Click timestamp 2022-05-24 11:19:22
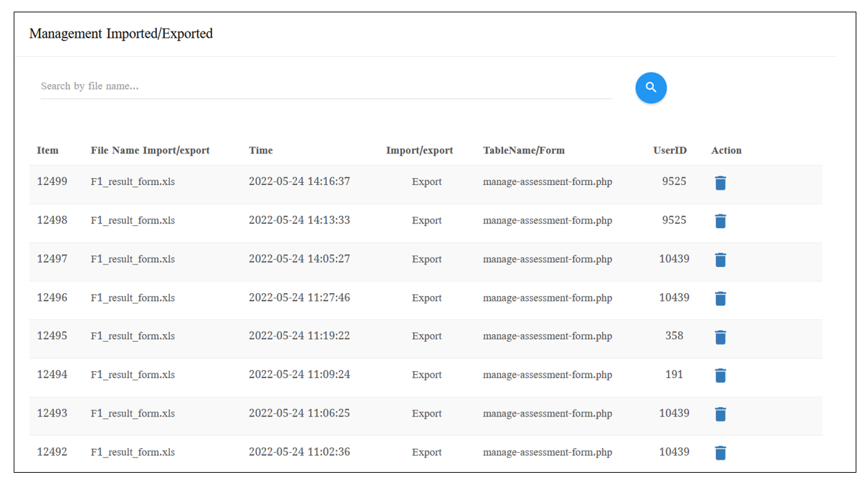The height and width of the screenshot is (483, 868). tap(299, 336)
